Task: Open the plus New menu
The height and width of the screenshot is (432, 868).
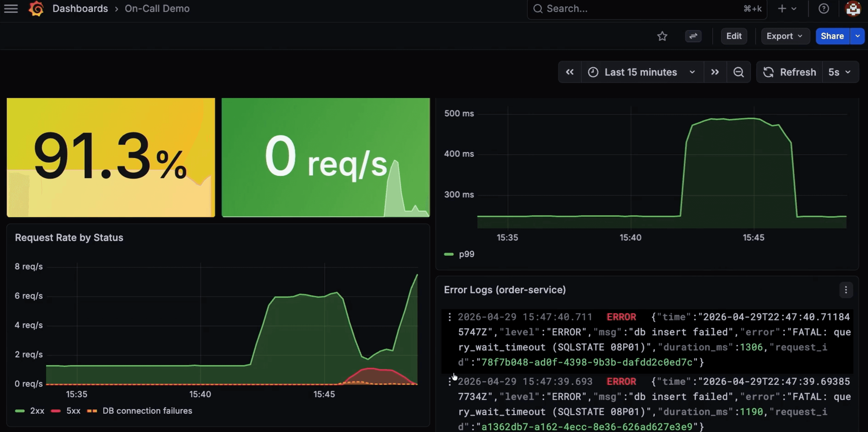Action: click(x=787, y=9)
